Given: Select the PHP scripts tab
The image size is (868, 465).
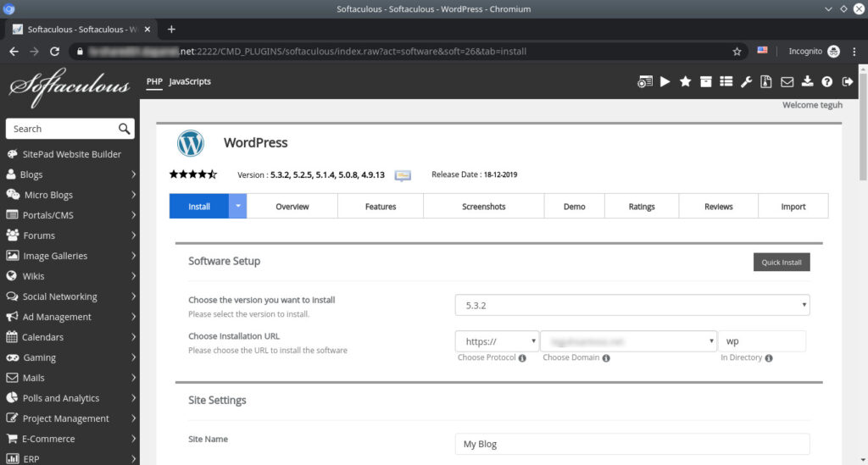Looking at the screenshot, I should tap(154, 82).
